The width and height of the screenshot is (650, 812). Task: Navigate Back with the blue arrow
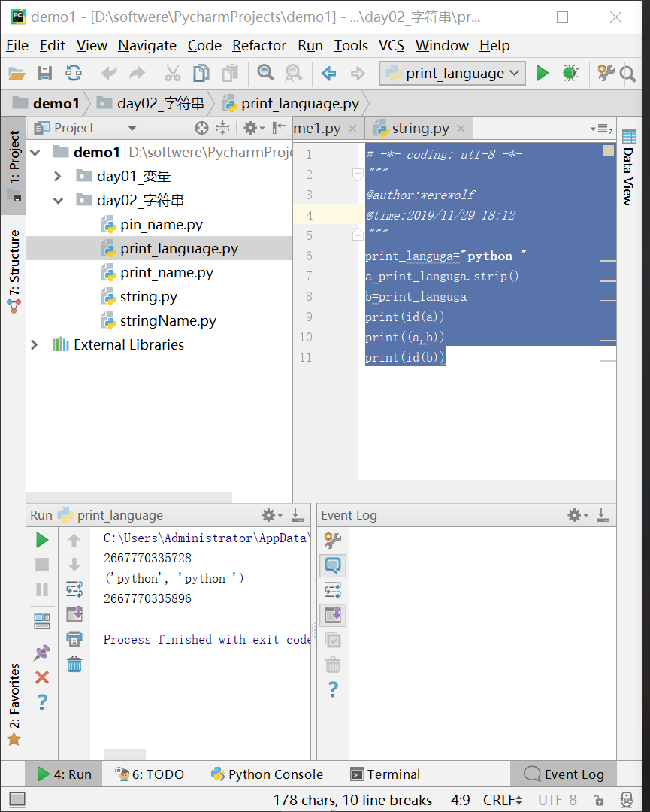[328, 73]
